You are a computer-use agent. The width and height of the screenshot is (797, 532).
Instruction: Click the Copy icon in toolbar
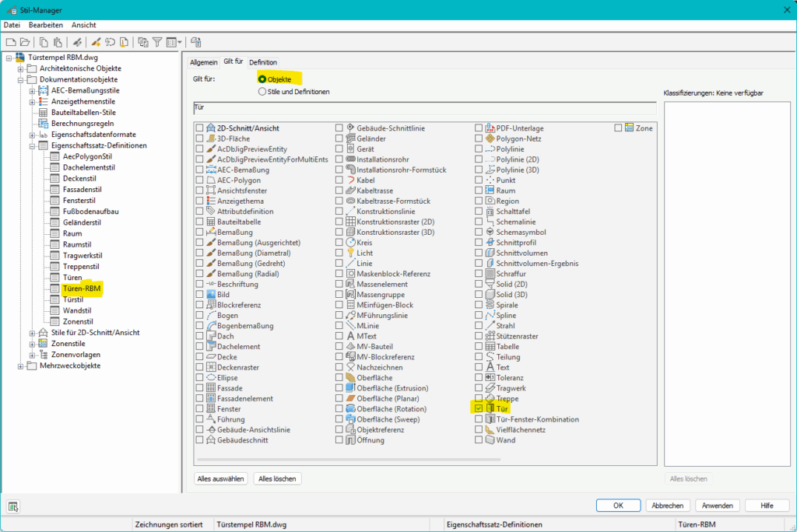pos(44,42)
